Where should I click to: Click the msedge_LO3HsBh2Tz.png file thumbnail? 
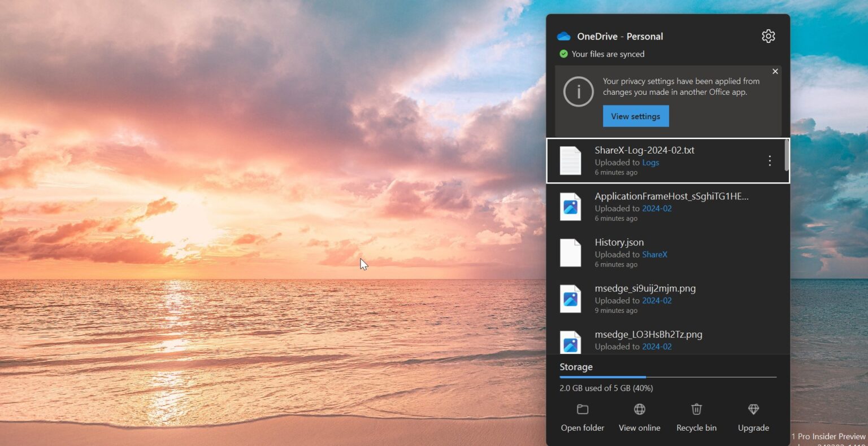point(570,342)
